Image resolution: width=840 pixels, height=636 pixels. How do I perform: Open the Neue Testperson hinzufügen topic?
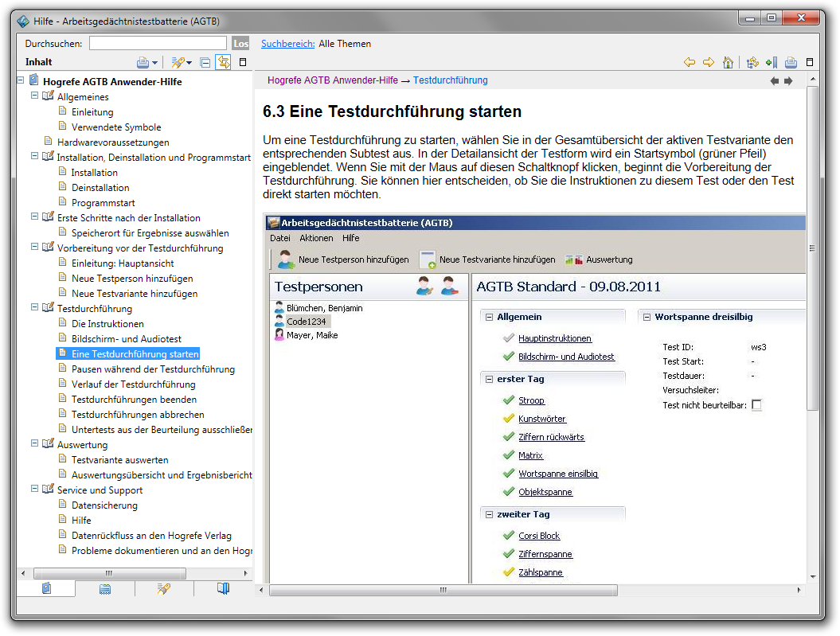132,279
